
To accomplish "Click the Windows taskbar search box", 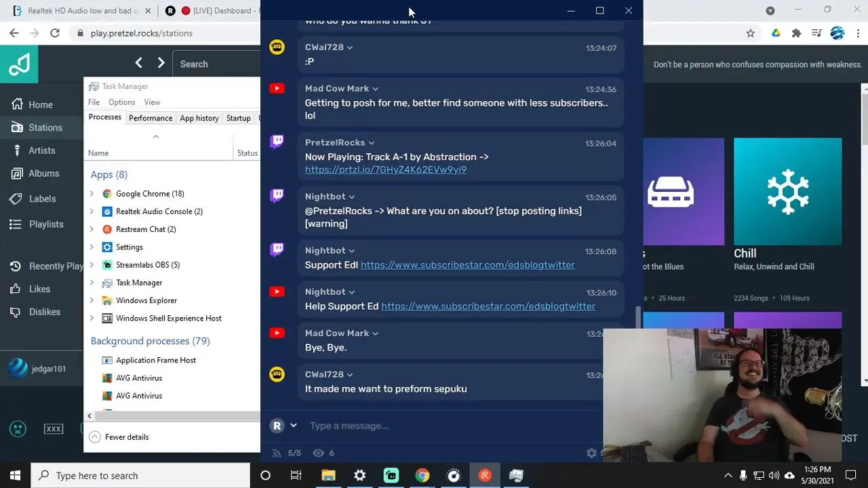I will [140, 475].
